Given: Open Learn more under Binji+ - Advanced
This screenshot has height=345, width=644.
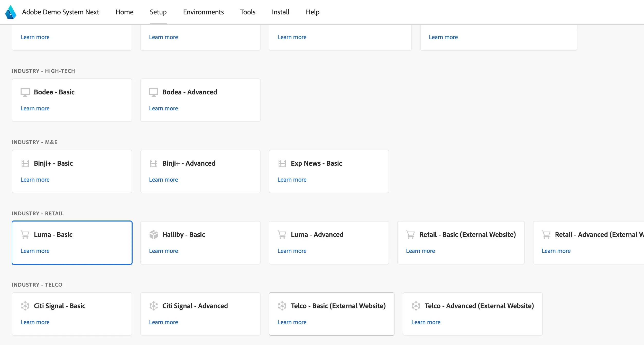Looking at the screenshot, I should 163,180.
